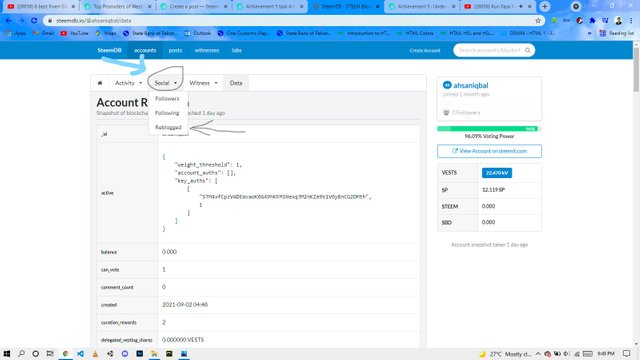Open the notification center icon
Screen dimensions: 640x360
pyautogui.click(x=627, y=353)
